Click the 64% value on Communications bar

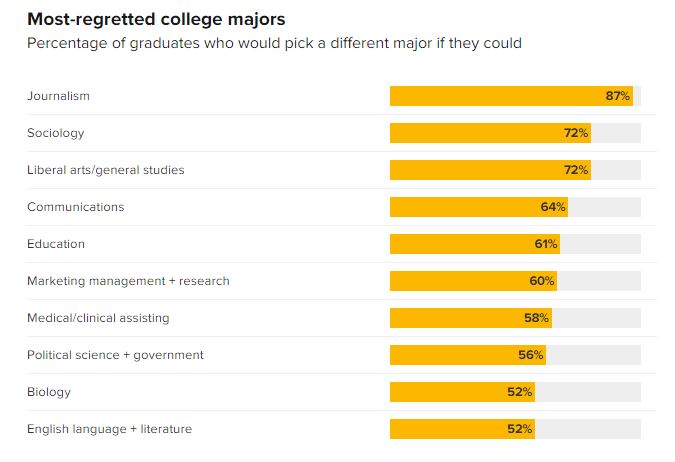click(x=553, y=207)
